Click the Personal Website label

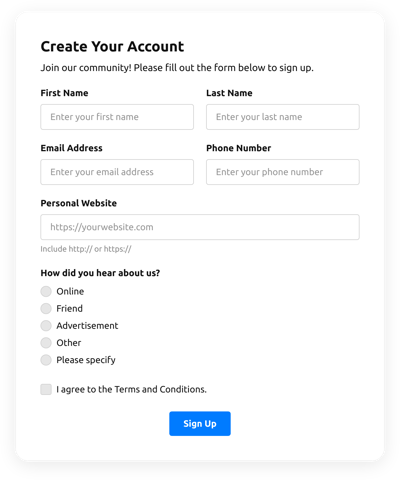tap(79, 203)
